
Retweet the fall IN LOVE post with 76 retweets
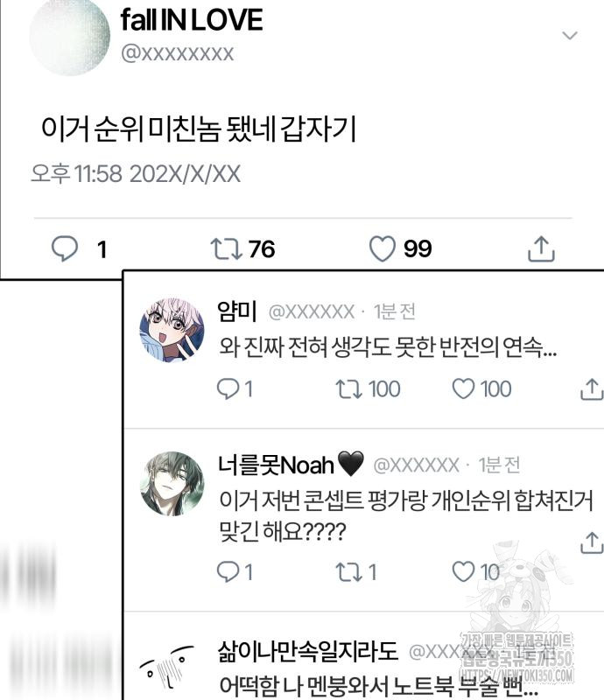227,249
